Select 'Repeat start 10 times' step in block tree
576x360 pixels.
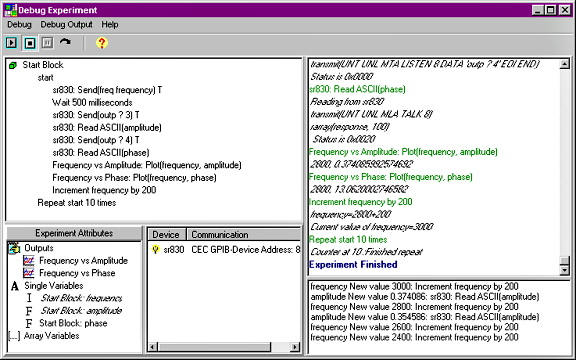coord(77,202)
